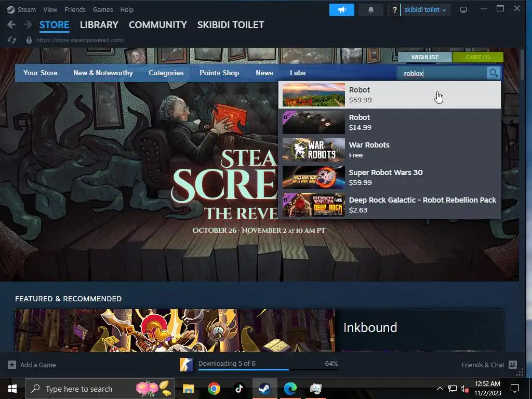Open New & Noteworthy dropdown
The width and height of the screenshot is (532, 399).
click(x=103, y=73)
